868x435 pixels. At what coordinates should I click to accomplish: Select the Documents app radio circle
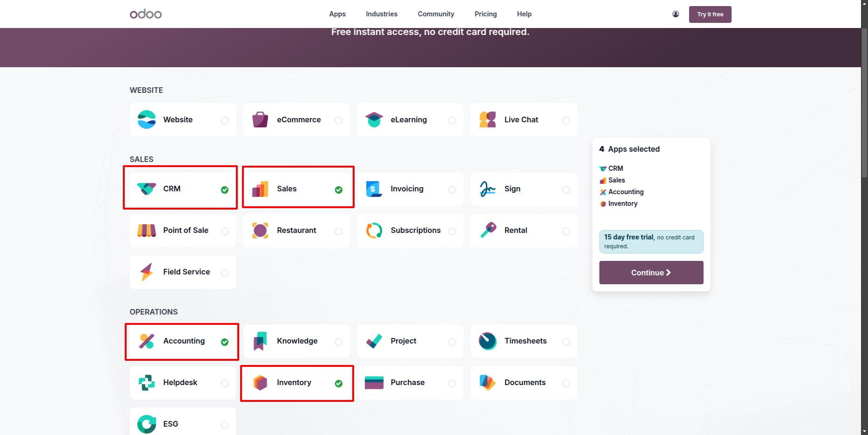pyautogui.click(x=566, y=383)
